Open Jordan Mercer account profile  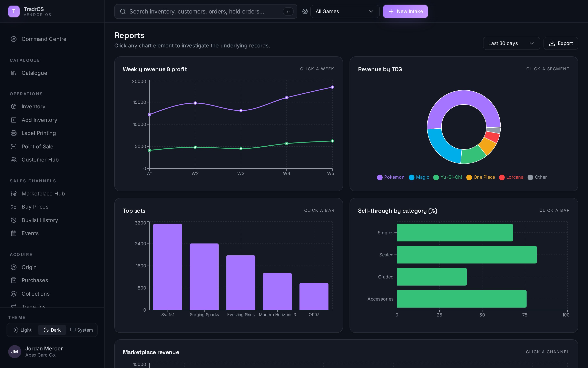(52, 351)
